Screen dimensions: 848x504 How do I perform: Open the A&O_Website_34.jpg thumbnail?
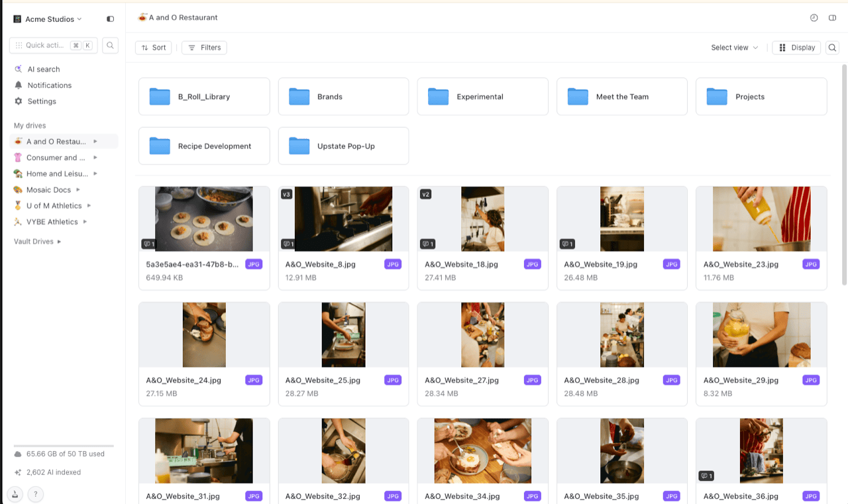coord(483,451)
